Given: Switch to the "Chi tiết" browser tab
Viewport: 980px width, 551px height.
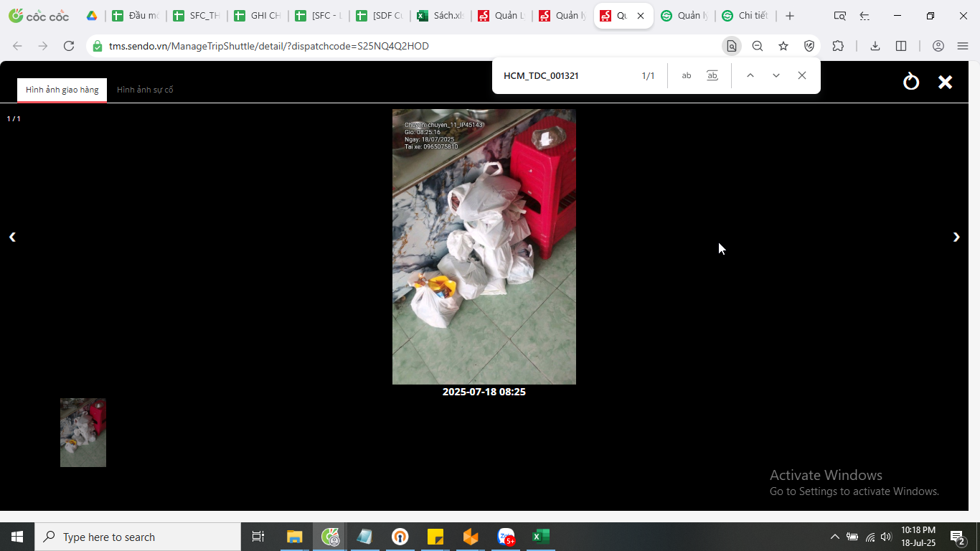Looking at the screenshot, I should coord(745,16).
